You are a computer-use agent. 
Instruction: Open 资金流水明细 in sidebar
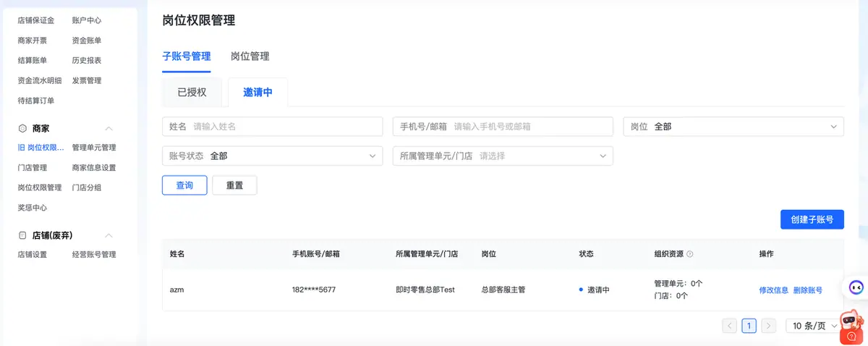pos(39,81)
